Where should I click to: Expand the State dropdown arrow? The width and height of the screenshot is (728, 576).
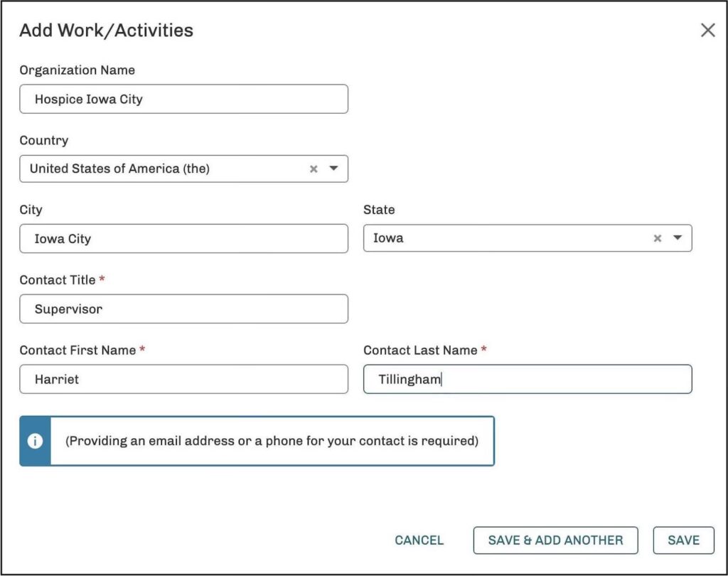pyautogui.click(x=678, y=238)
